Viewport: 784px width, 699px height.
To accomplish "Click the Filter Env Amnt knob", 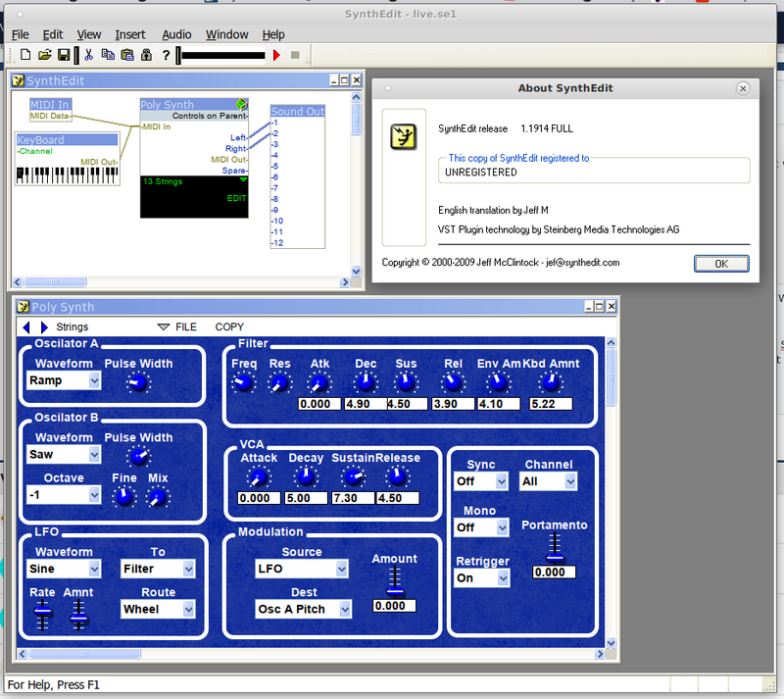I will click(498, 383).
